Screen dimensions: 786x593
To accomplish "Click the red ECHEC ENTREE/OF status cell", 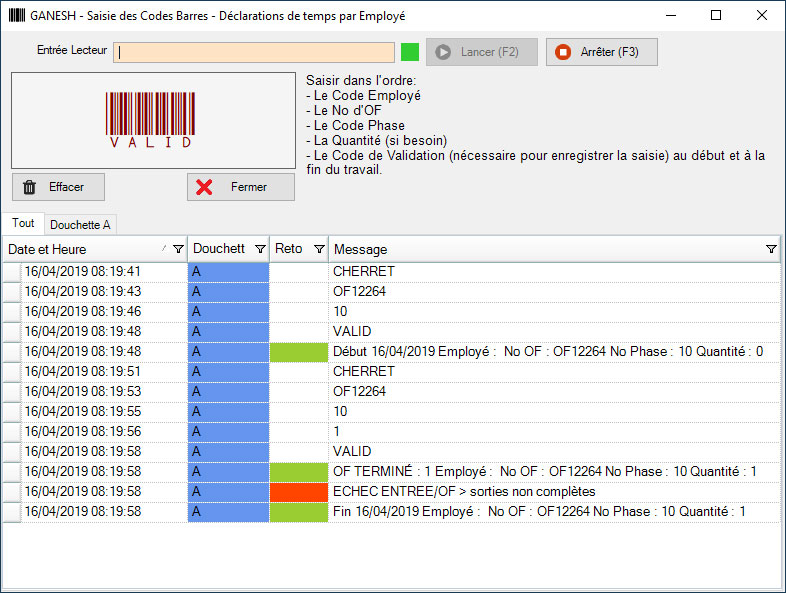I will tap(298, 492).
